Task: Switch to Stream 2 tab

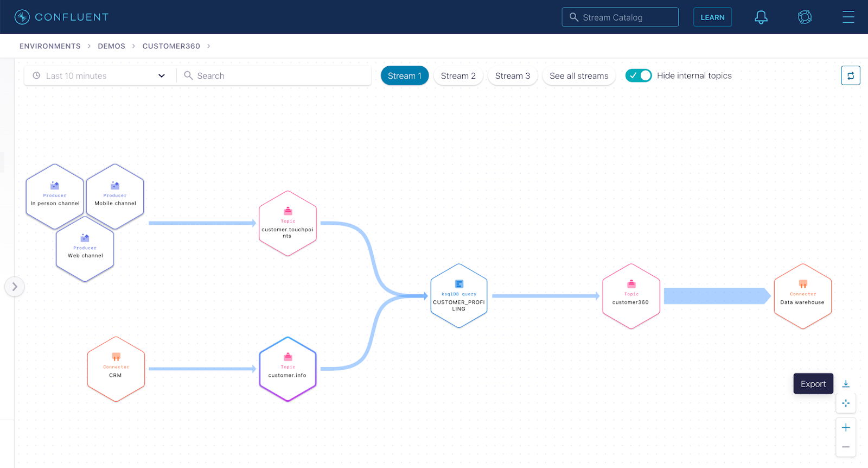Action: [458, 75]
